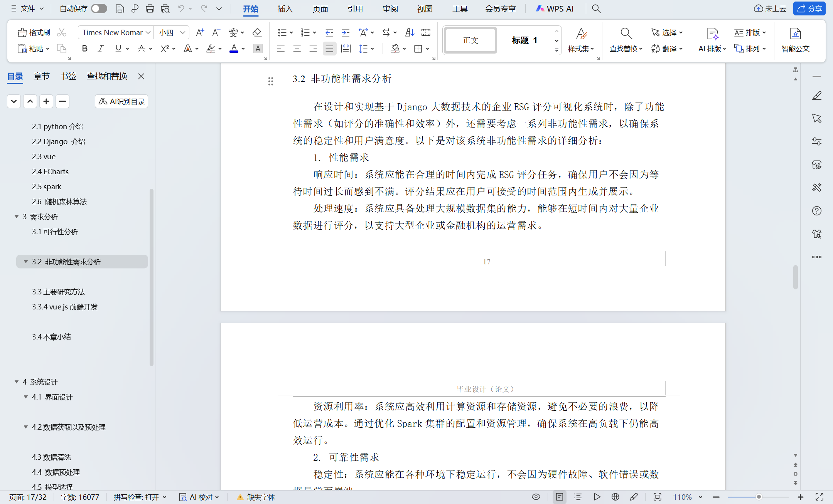
Task: Apply Italic formatting
Action: pos(101,49)
